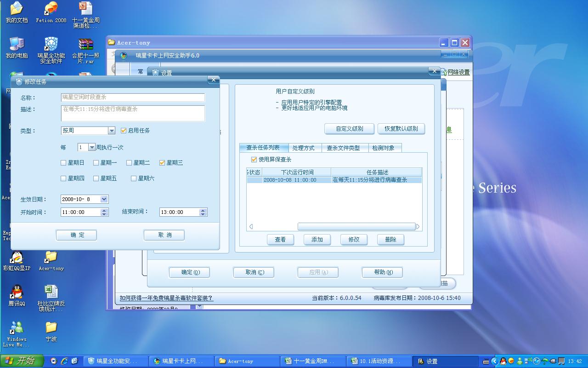The width and height of the screenshot is (588, 368).
Task: Check the 星期二 checkbox
Action: point(129,163)
